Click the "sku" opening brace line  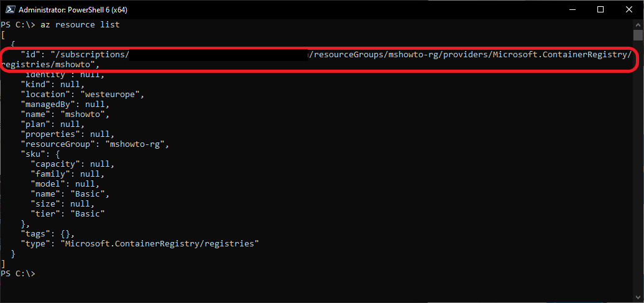coord(40,154)
